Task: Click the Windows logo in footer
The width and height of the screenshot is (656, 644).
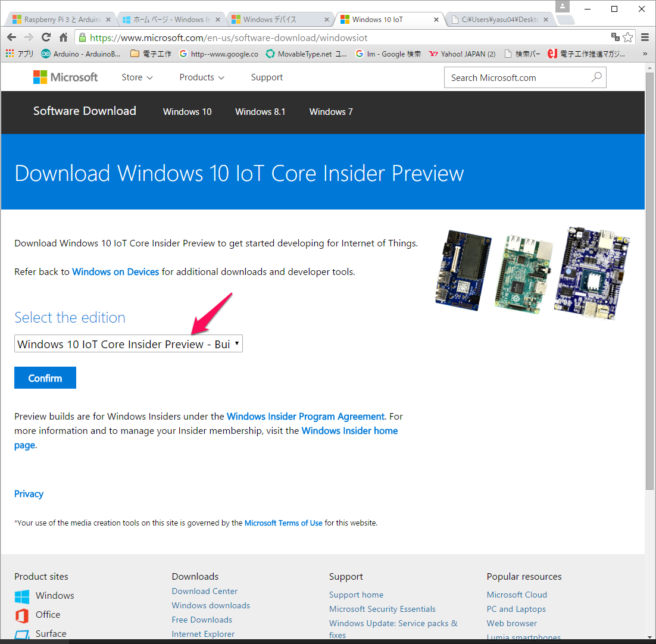Action: coord(22,596)
